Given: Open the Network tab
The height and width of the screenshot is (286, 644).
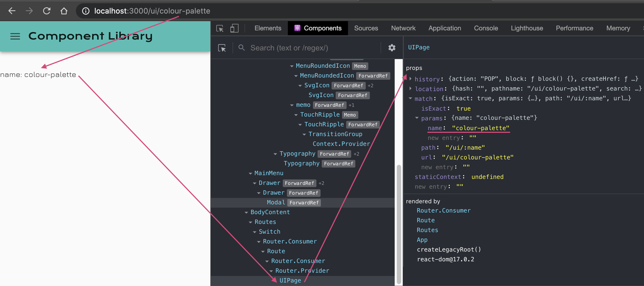Looking at the screenshot, I should click(403, 28).
